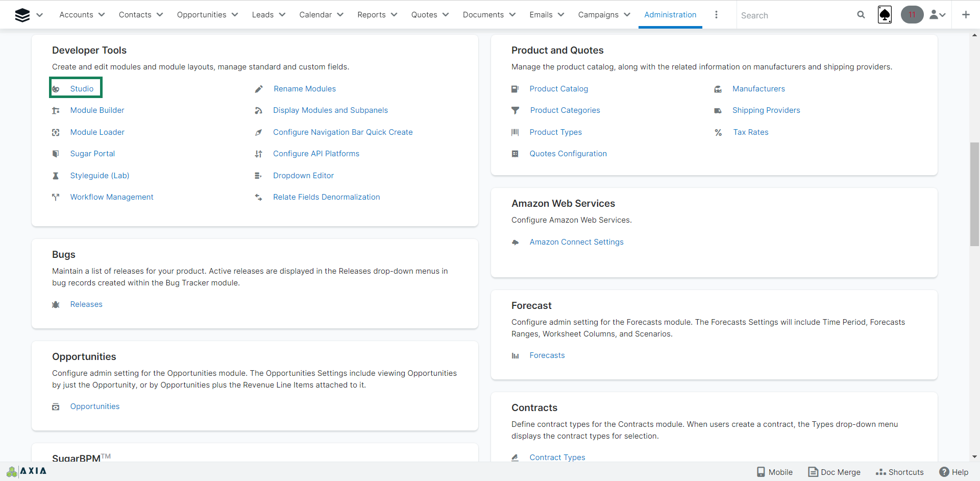Expand the Reports module dropdown arrow

[394, 15]
